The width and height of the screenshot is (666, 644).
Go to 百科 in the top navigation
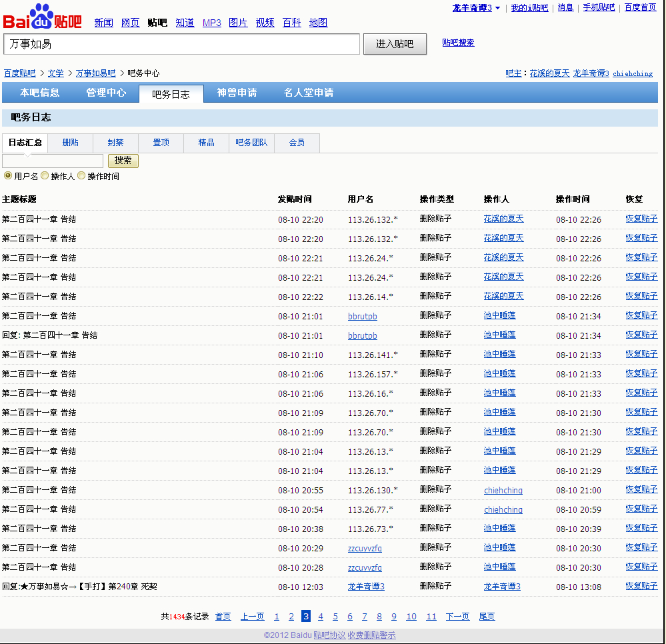point(292,23)
